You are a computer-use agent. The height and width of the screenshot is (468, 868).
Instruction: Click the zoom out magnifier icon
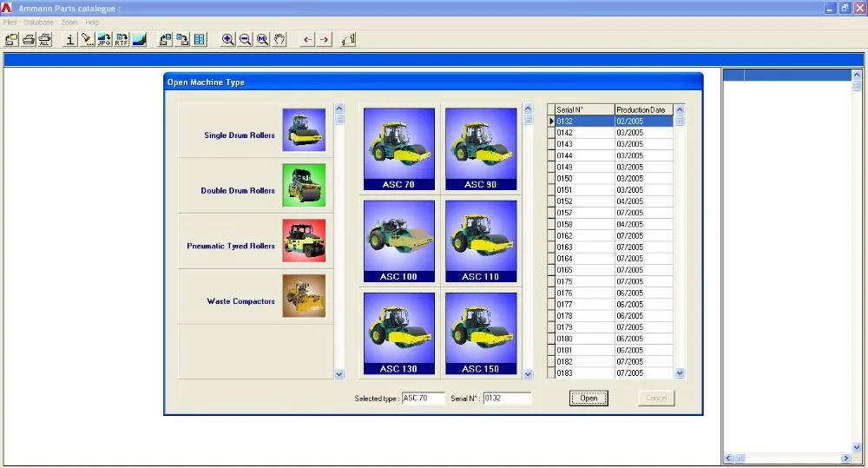(245, 39)
